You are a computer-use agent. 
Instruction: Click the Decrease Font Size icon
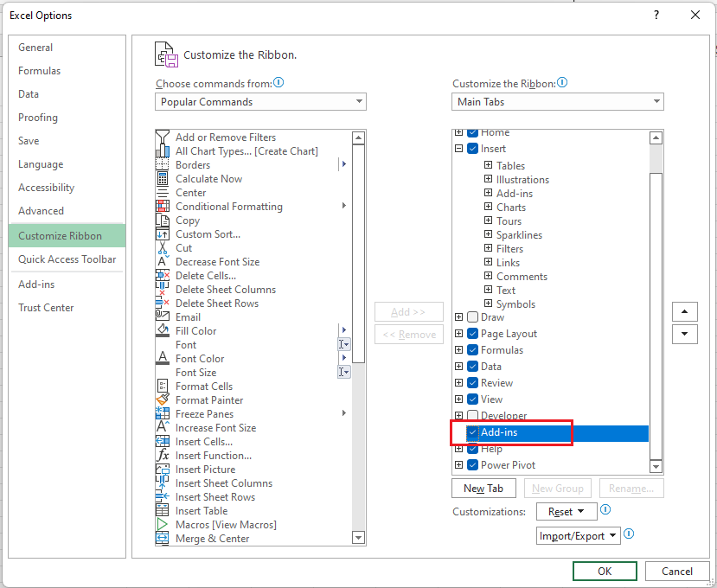point(163,261)
